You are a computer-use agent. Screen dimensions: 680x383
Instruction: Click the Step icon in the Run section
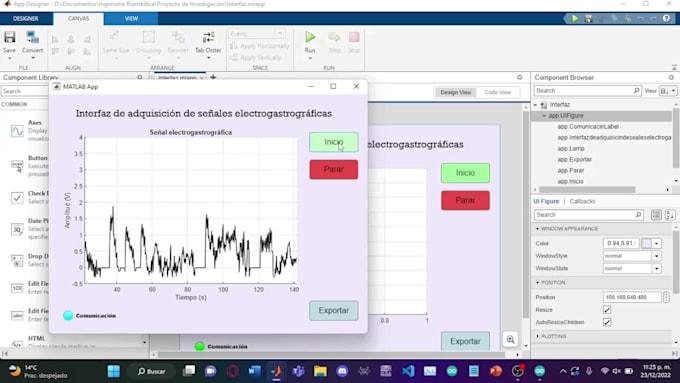pos(334,37)
